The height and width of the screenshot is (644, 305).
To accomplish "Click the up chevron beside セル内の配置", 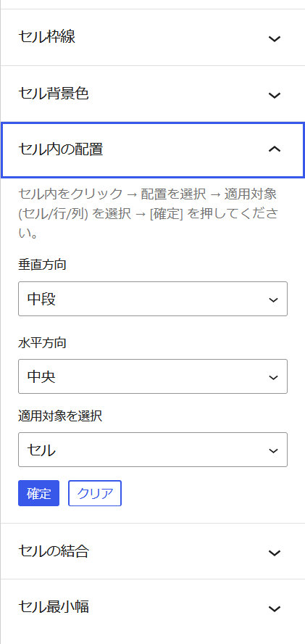I will [275, 149].
